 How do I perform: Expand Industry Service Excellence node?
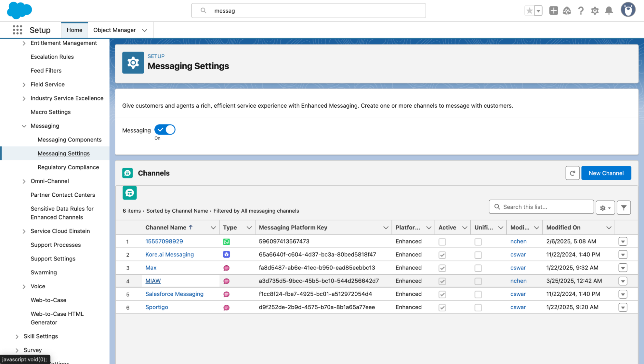click(x=24, y=99)
